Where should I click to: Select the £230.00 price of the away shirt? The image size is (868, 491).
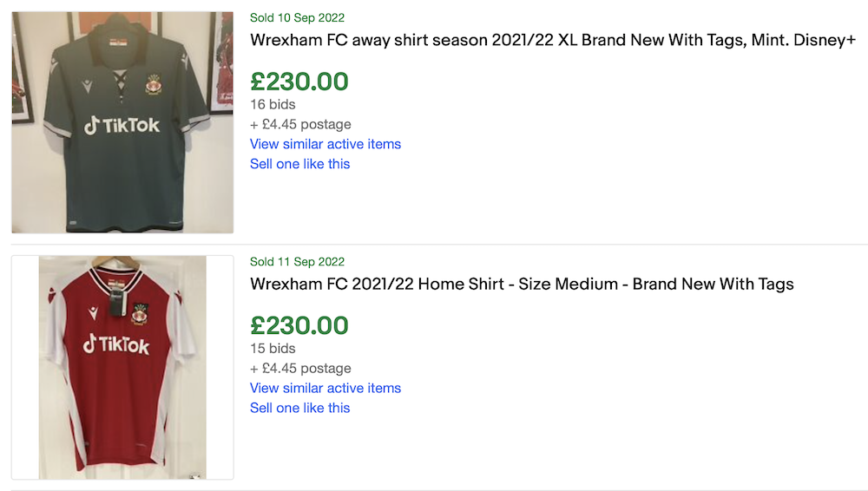pyautogui.click(x=299, y=82)
